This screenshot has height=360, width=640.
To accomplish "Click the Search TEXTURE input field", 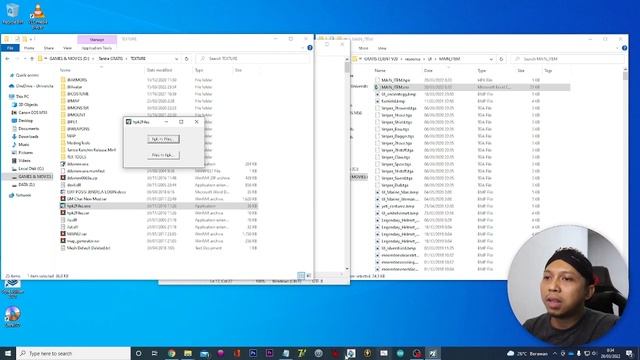I will 252,59.
